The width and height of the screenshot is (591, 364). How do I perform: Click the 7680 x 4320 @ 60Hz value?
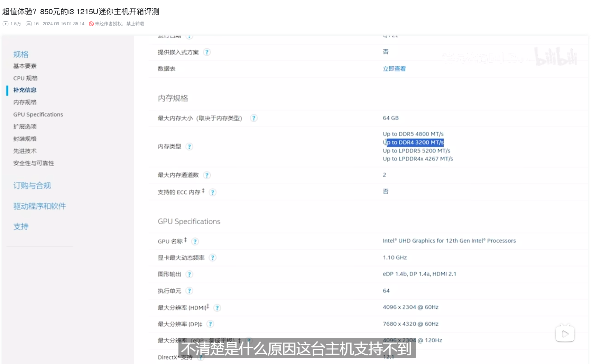click(410, 324)
